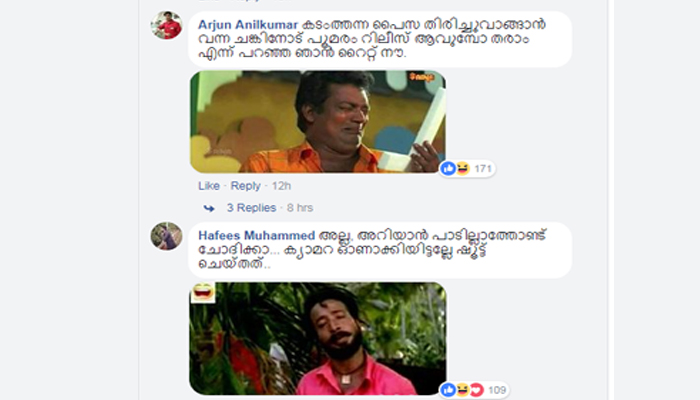Image resolution: width=700 pixels, height=400 pixels.
Task: Open Arjun Anilkumar's profile name link
Action: (248, 25)
